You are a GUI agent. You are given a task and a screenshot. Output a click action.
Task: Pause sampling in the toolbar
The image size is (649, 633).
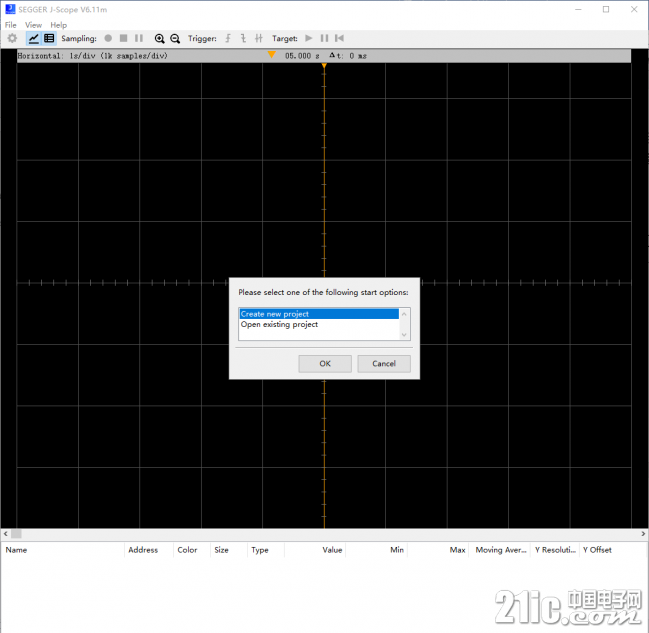(x=139, y=38)
